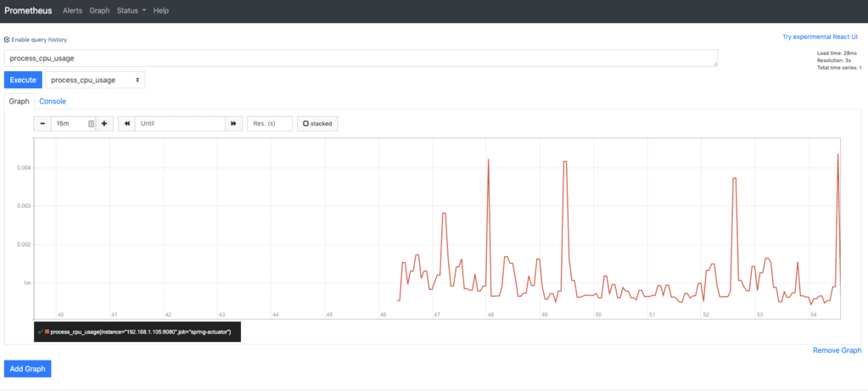This screenshot has height=391, width=868.
Task: Click the resize handle of the expression box
Action: (714, 64)
